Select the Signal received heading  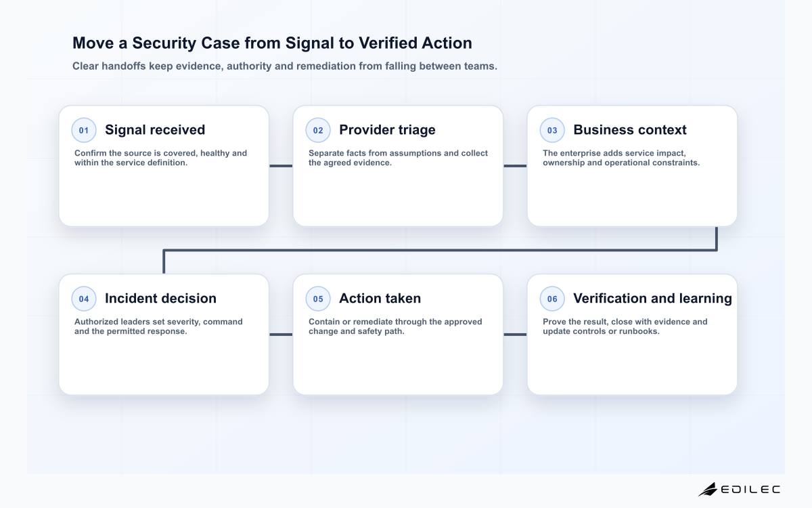coord(155,130)
